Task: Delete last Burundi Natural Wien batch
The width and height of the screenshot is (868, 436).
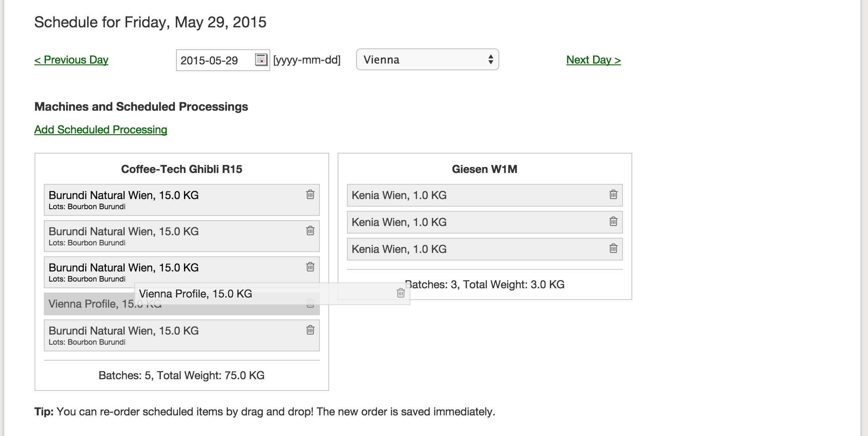Action: point(310,330)
